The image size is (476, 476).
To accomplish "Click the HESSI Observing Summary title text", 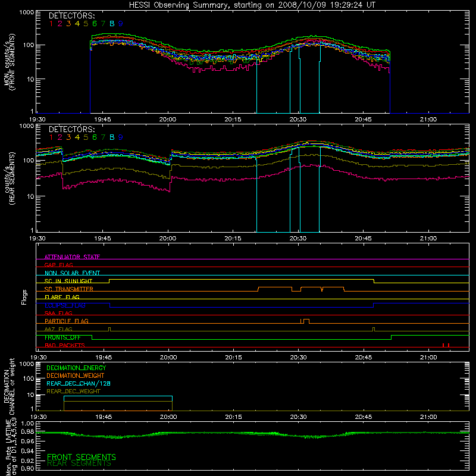I will (252, 5).
